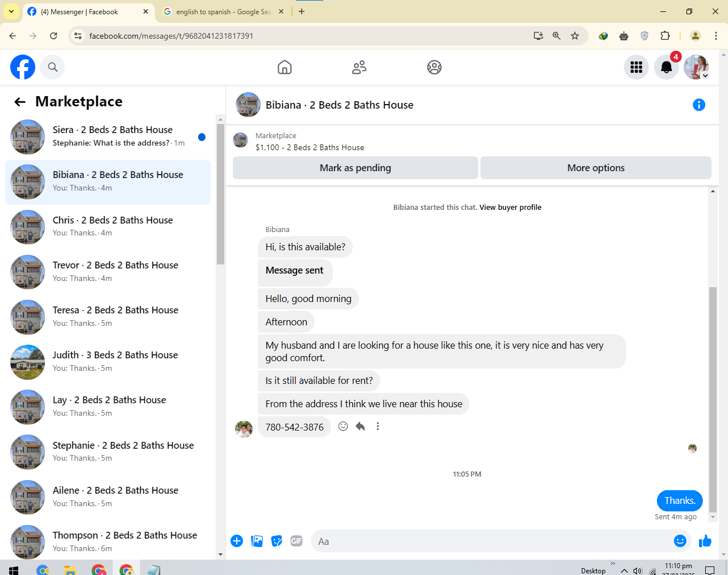Open Friends icon in top navigation

[x=359, y=67]
